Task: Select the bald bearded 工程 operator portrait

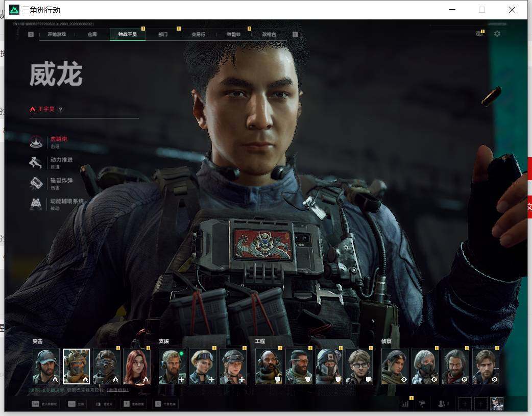Action: tap(269, 366)
